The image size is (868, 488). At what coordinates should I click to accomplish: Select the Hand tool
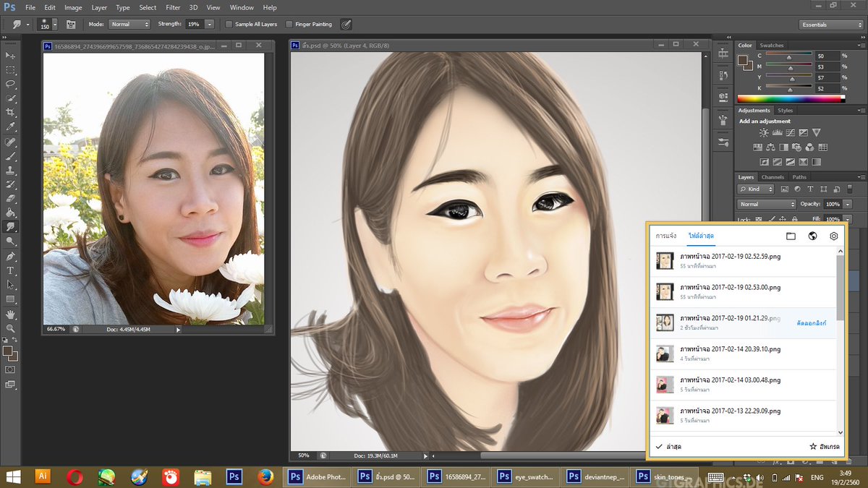[10, 314]
